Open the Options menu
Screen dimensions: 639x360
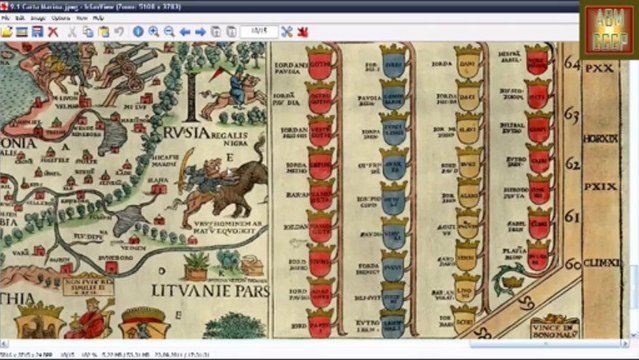click(61, 18)
